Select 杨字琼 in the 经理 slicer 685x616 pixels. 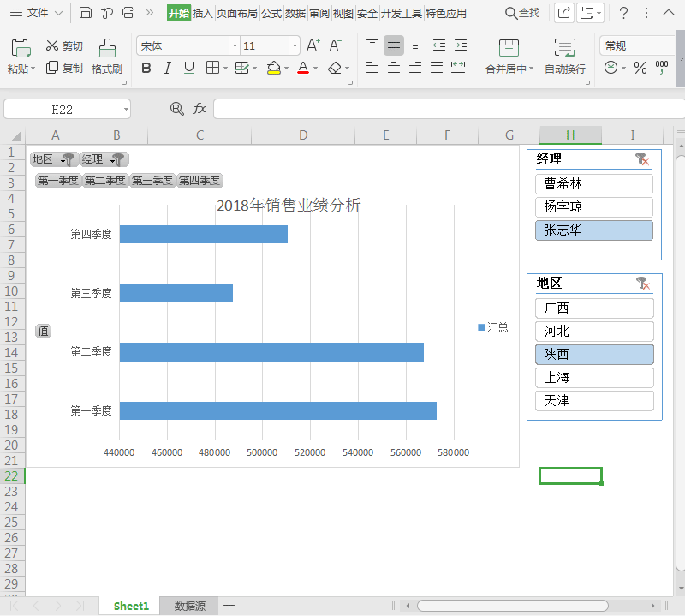click(x=594, y=207)
